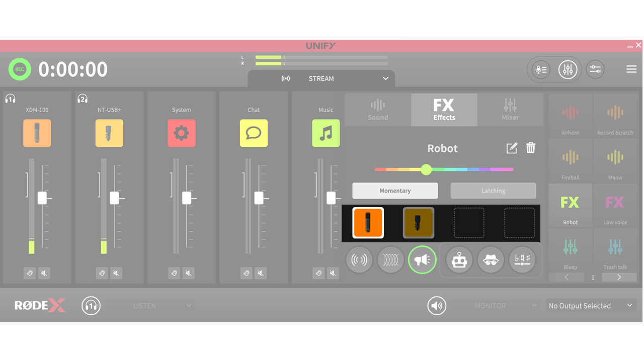Select the Robot FX pad
Image resolution: width=644 pixels, height=362 pixels.
point(571,206)
